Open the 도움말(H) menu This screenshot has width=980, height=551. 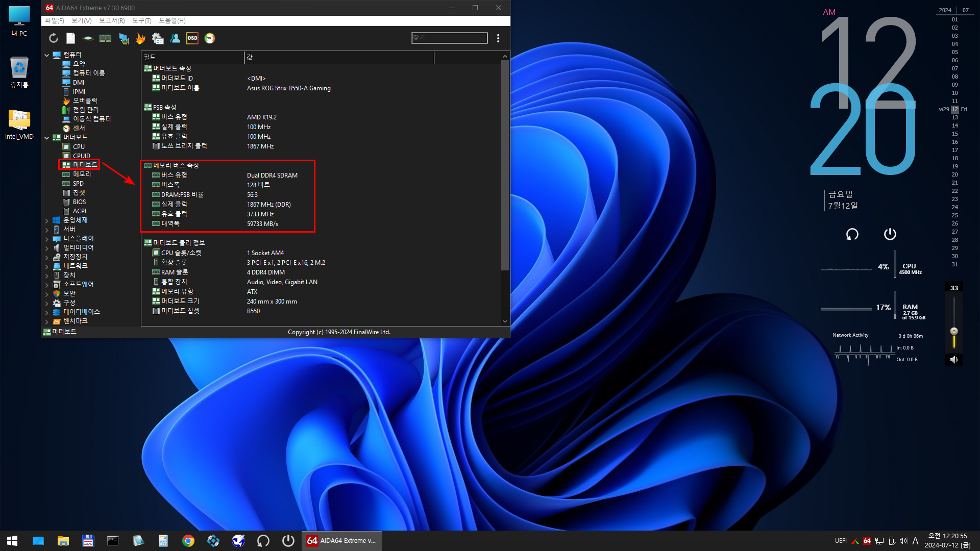coord(172,21)
